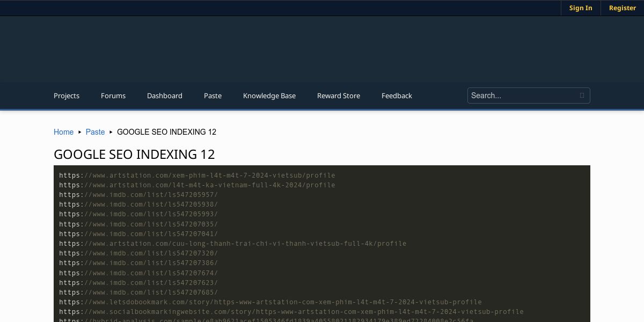
Task: Open Knowledge Base from navigation
Action: [x=269, y=96]
